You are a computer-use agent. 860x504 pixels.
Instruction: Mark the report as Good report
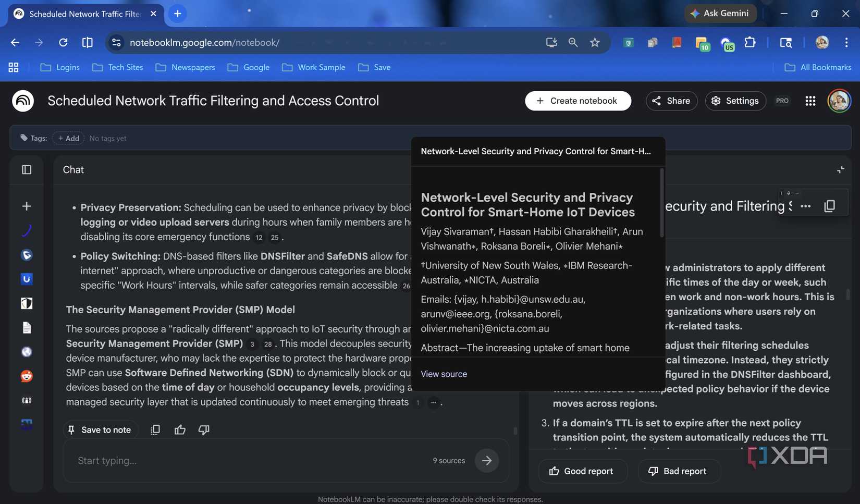[582, 471]
